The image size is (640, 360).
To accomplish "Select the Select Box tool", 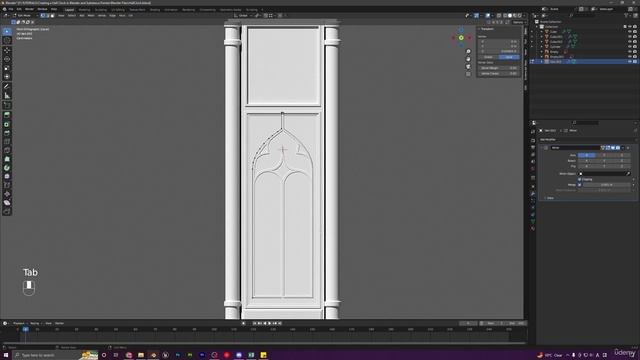I will click(x=7, y=31).
